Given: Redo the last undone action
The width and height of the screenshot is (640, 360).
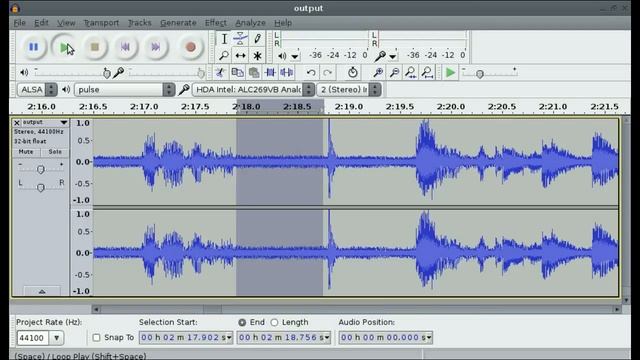Looking at the screenshot, I should pos(327,73).
